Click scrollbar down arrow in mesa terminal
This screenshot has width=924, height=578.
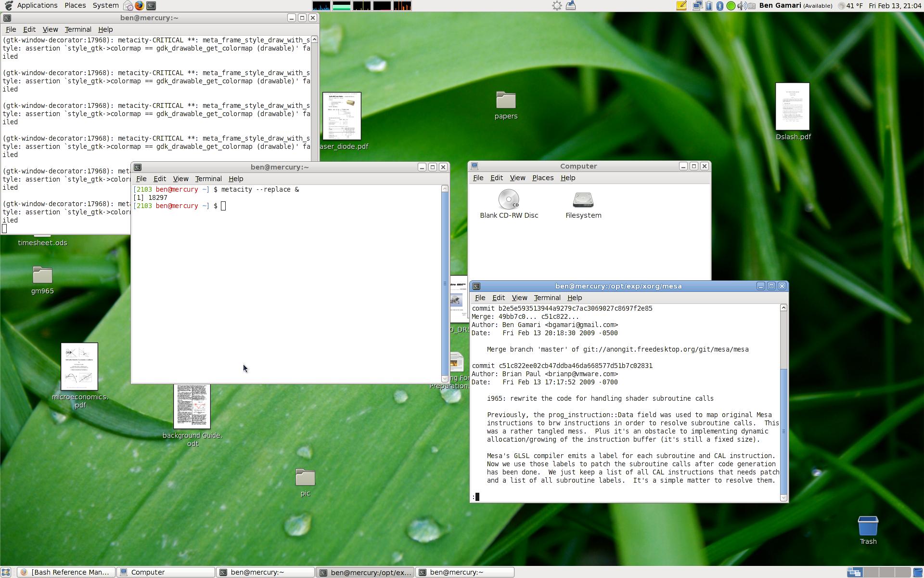point(783,498)
